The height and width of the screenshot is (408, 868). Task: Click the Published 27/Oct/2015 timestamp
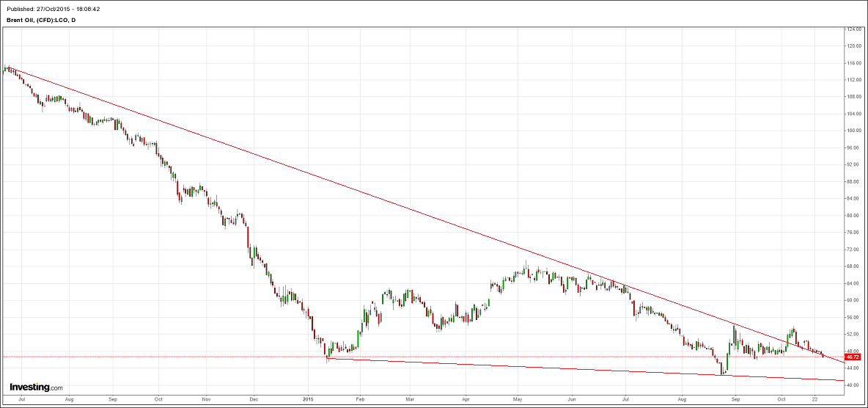[53, 9]
